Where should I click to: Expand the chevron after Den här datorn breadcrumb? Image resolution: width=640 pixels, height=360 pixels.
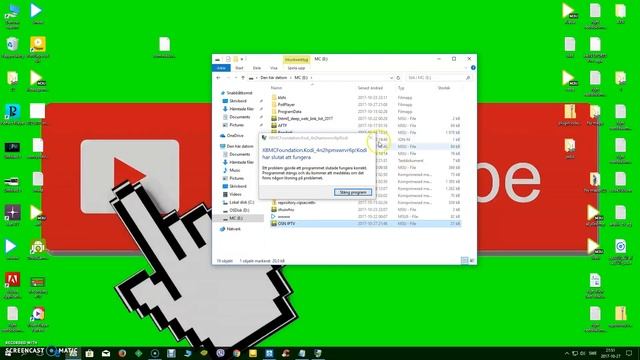click(291, 78)
